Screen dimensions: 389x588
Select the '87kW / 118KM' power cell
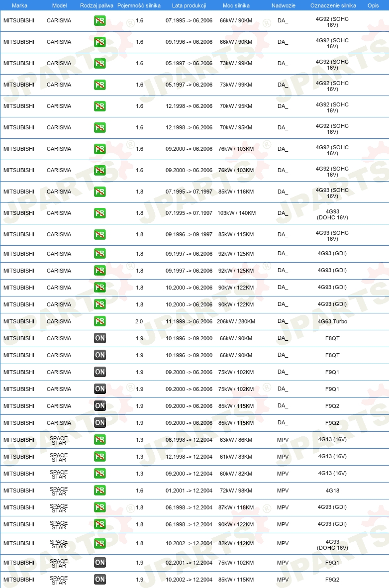click(236, 507)
